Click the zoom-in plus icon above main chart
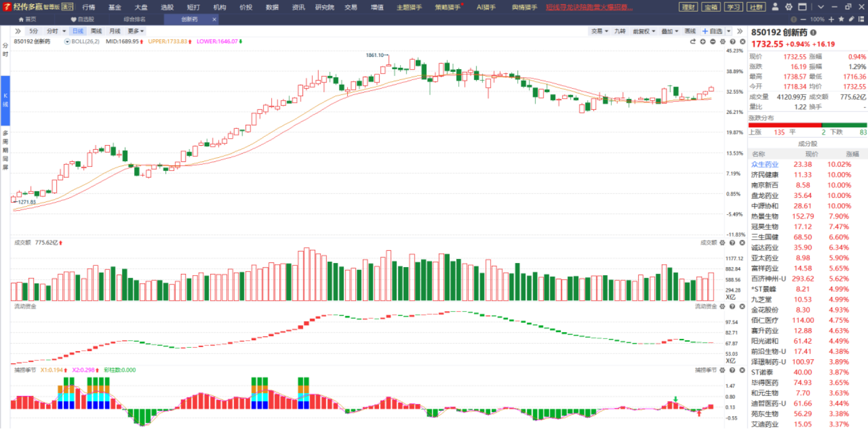Image resolution: width=868 pixels, height=429 pixels. pos(703,42)
